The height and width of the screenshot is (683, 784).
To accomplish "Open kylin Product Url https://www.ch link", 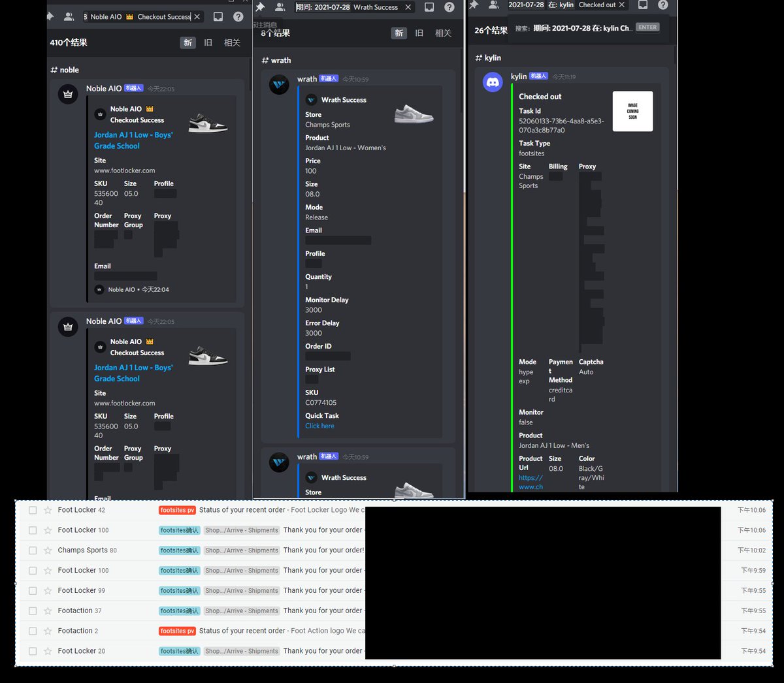I will pyautogui.click(x=531, y=482).
